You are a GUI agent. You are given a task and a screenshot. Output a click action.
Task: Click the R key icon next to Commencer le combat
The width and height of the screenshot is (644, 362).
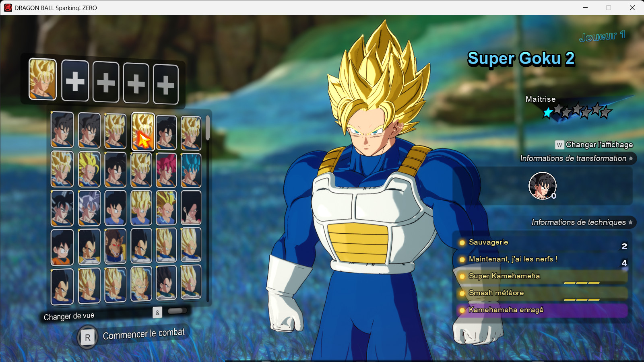pyautogui.click(x=87, y=337)
